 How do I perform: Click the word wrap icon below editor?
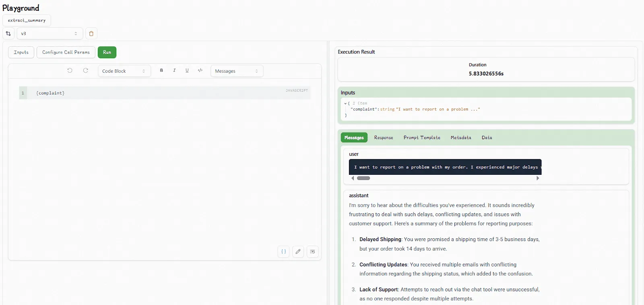313,252
